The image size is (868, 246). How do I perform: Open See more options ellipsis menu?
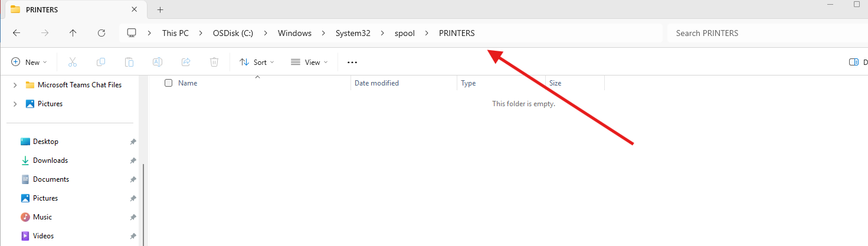click(352, 62)
